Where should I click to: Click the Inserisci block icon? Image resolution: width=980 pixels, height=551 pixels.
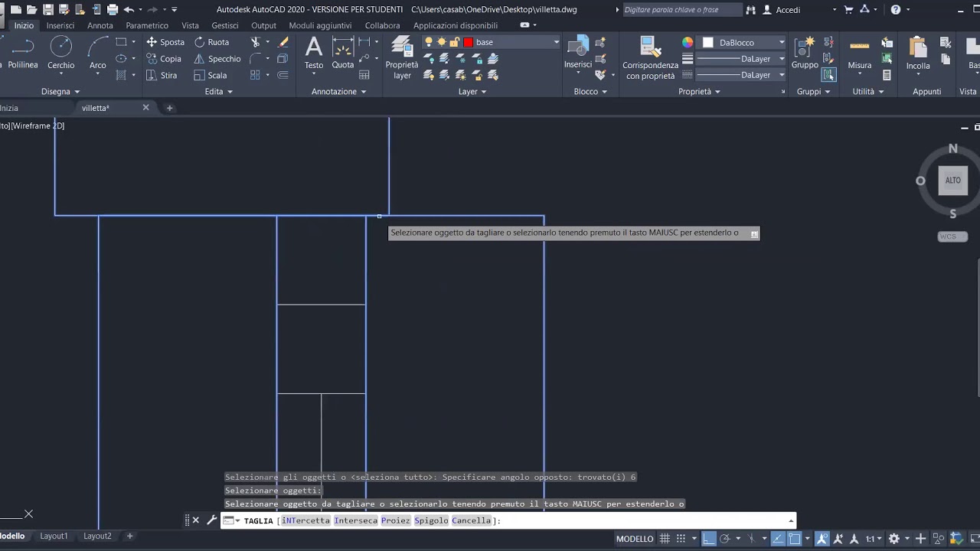578,54
